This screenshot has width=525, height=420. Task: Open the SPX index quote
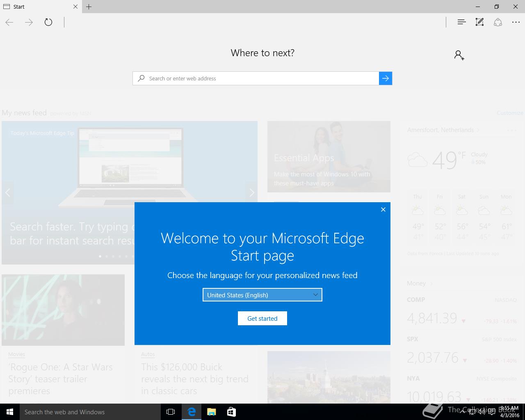coord(462,351)
